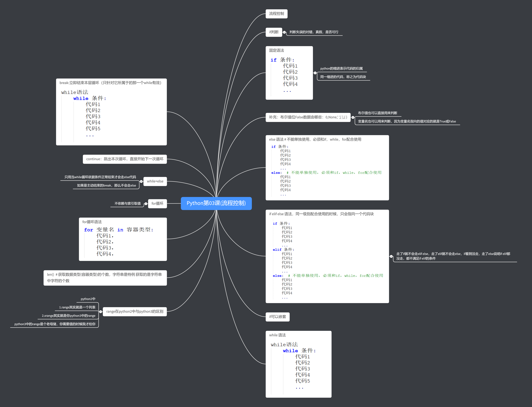The width and height of the screenshot is (532, 407).
Task: Collapse the for循环 subtopic toggle
Action: click(x=146, y=204)
